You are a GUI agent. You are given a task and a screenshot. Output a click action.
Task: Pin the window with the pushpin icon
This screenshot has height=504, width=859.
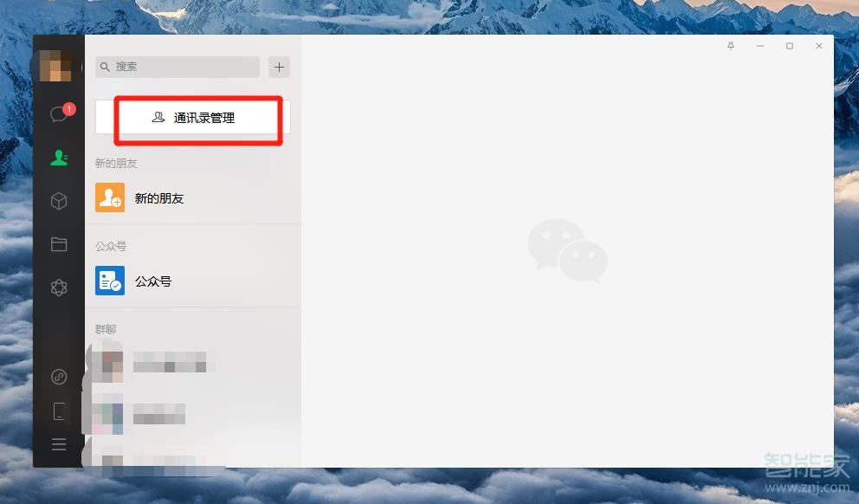pos(731,46)
